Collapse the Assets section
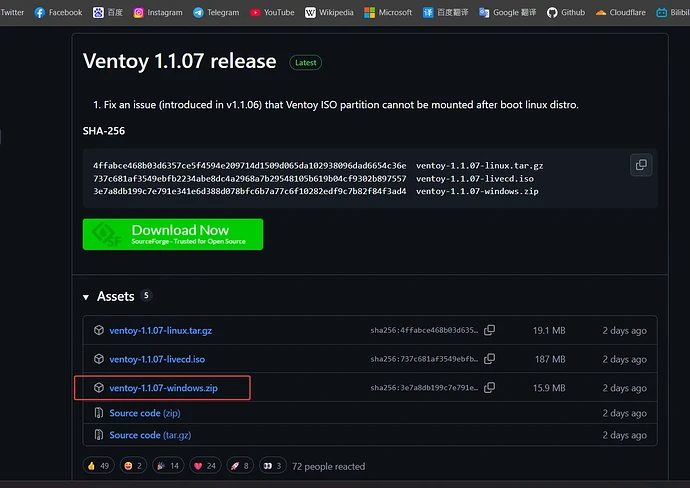690x488 pixels. tap(86, 297)
